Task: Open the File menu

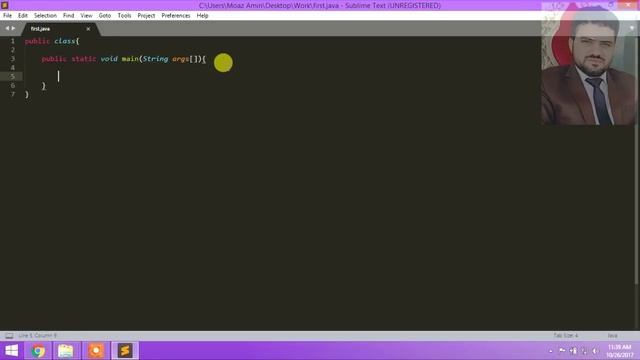Action: (7, 16)
